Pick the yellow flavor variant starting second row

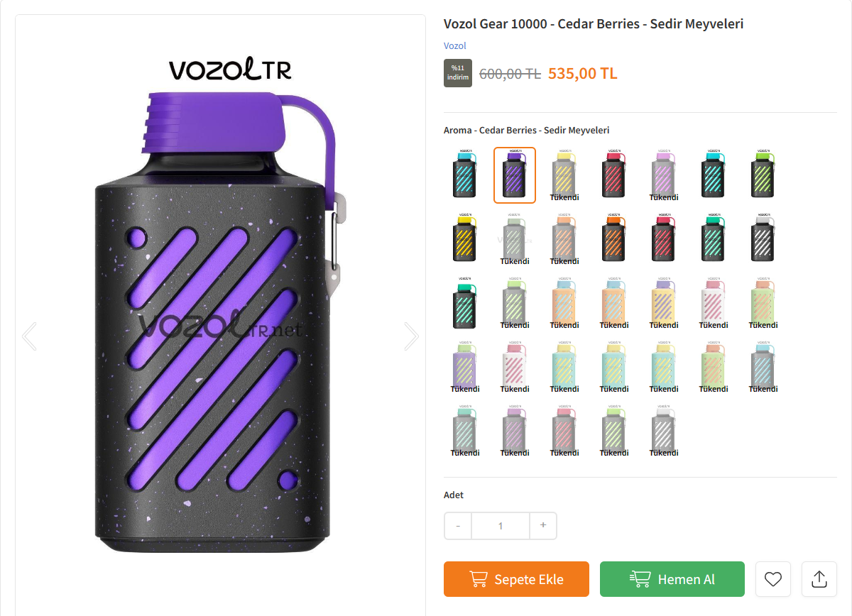[465, 239]
